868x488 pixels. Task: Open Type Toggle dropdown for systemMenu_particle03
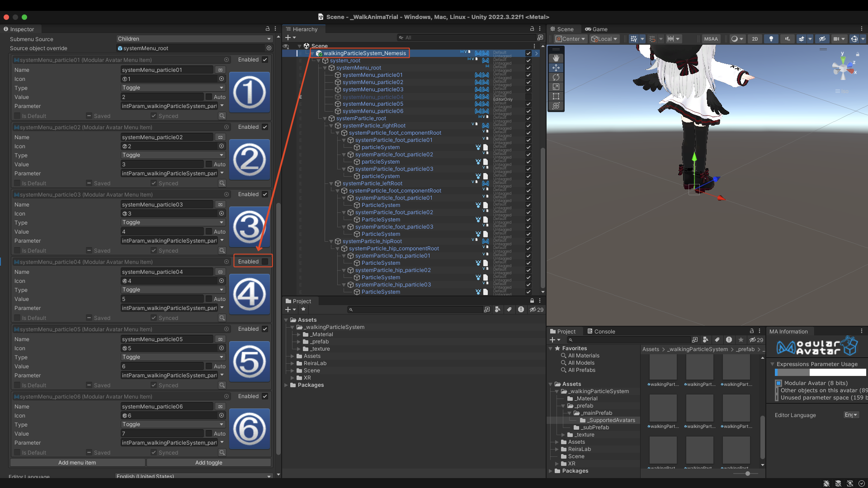point(173,222)
